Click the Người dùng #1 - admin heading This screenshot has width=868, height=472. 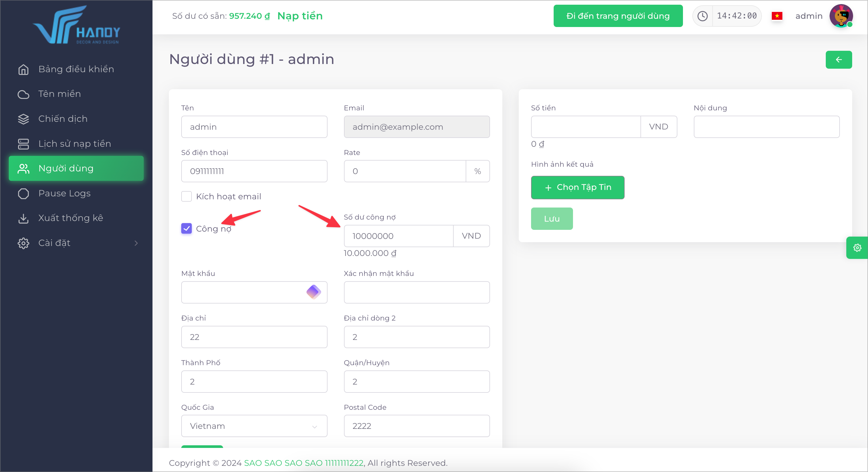coord(251,59)
